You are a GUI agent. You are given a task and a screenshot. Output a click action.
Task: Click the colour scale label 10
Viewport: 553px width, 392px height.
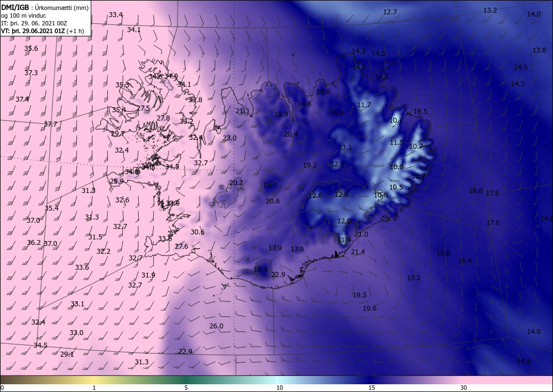pos(280,388)
